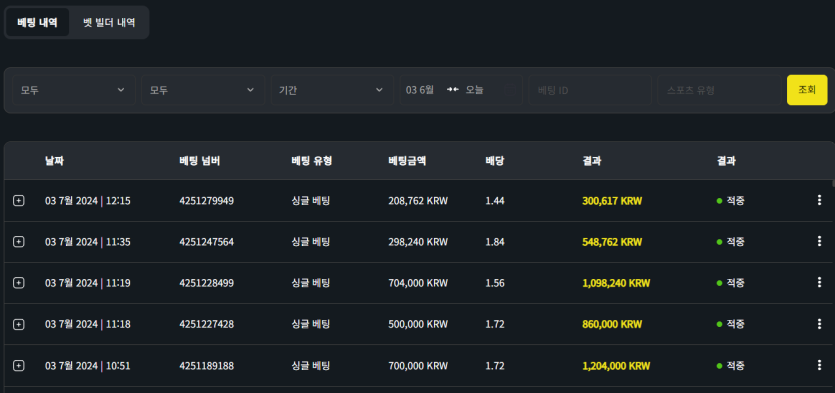Click 적중 status in row 4251279949
This screenshot has height=393, width=835.
click(x=731, y=201)
